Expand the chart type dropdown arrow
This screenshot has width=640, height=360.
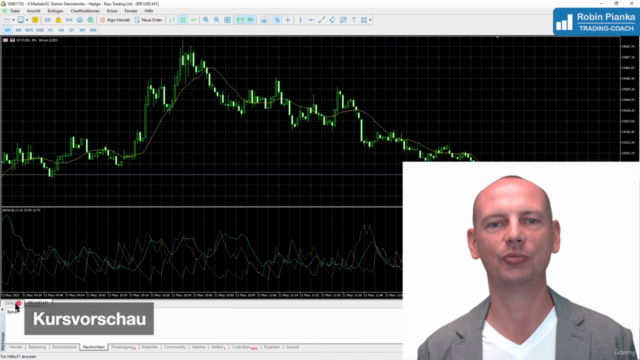tap(13, 20)
